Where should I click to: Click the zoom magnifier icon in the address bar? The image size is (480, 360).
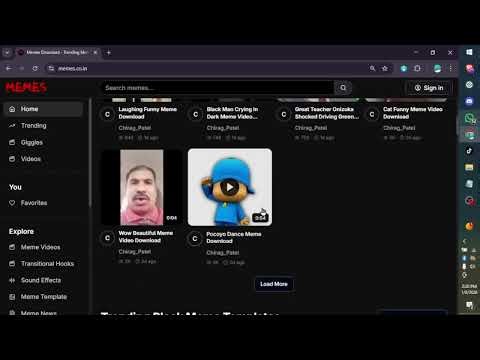click(x=372, y=68)
